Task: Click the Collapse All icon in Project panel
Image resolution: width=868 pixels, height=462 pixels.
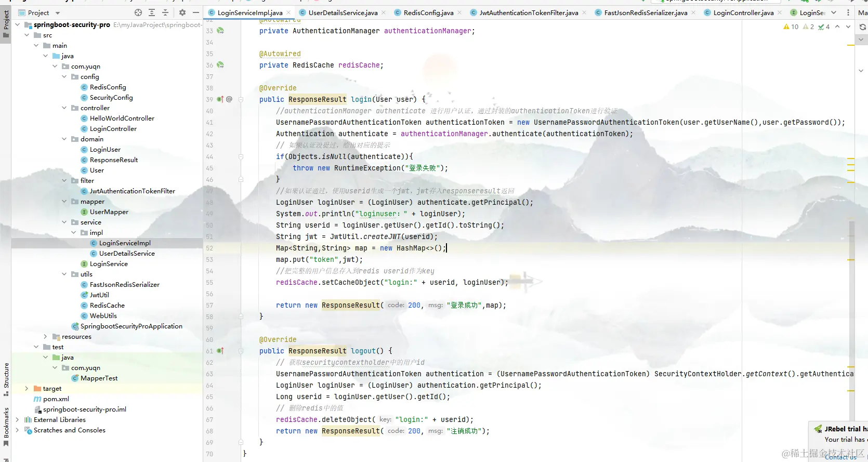Action: coord(165,12)
